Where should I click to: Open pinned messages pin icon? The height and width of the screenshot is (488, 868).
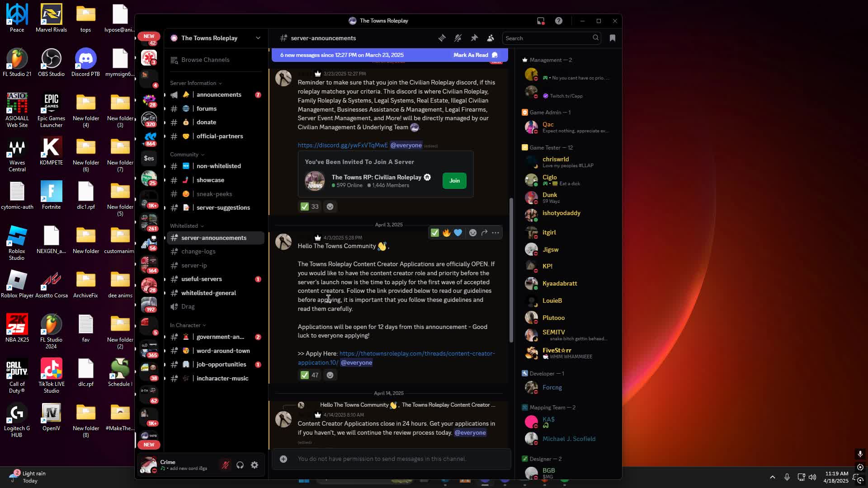(x=474, y=38)
